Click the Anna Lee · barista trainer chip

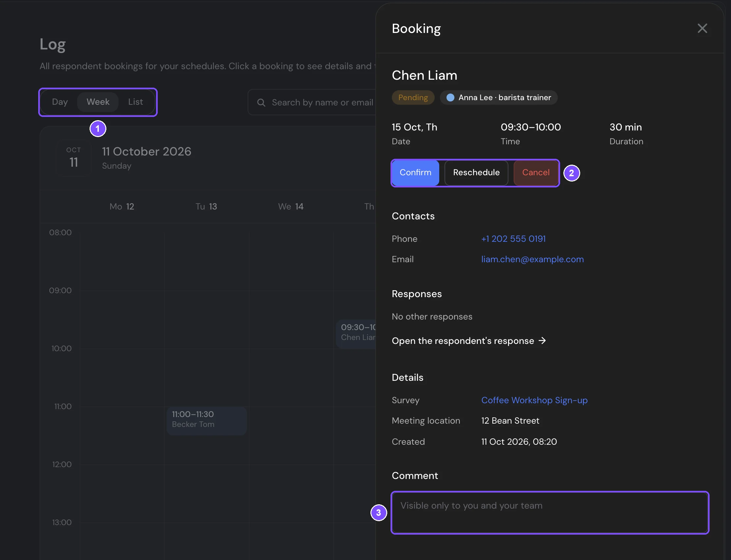tap(499, 97)
